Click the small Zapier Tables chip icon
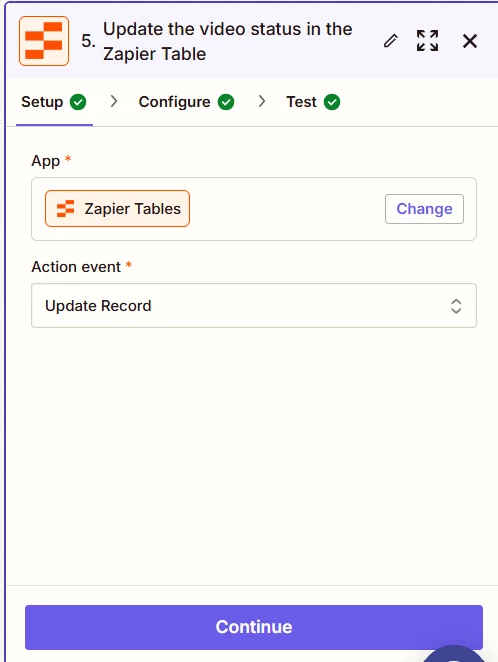Viewport: 498px width, 662px height. 65,209
